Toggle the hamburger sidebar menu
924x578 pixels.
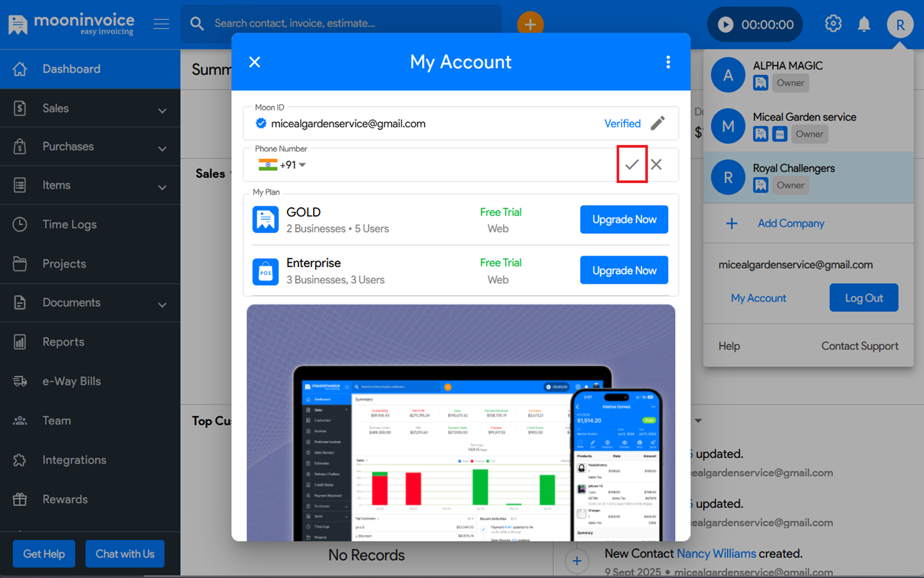click(161, 24)
